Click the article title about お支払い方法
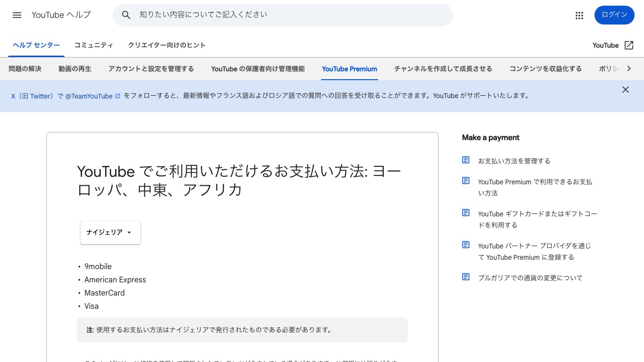This screenshot has width=644, height=362. (239, 180)
